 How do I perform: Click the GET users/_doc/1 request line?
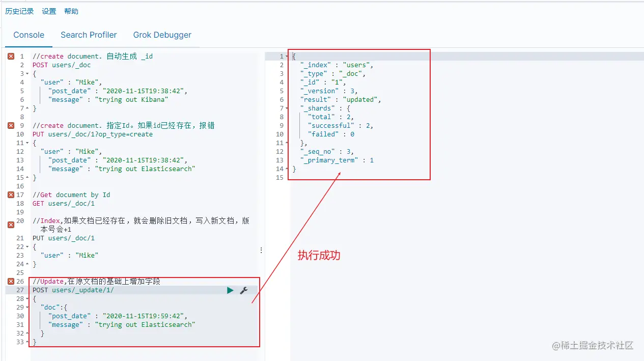(64, 204)
